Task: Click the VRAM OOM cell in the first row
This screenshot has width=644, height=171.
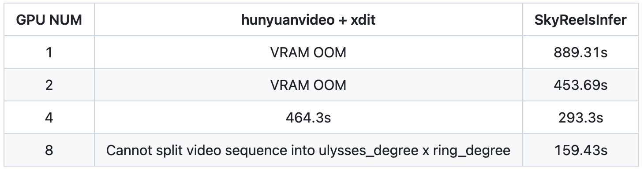Action: click(308, 52)
